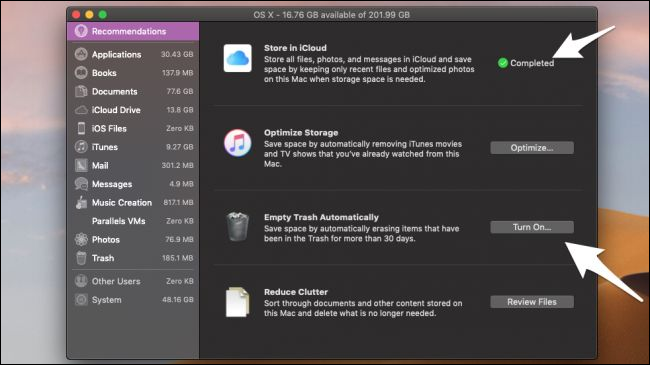Click the green Completed checkmark icon
The height and width of the screenshot is (365, 650).
503,63
